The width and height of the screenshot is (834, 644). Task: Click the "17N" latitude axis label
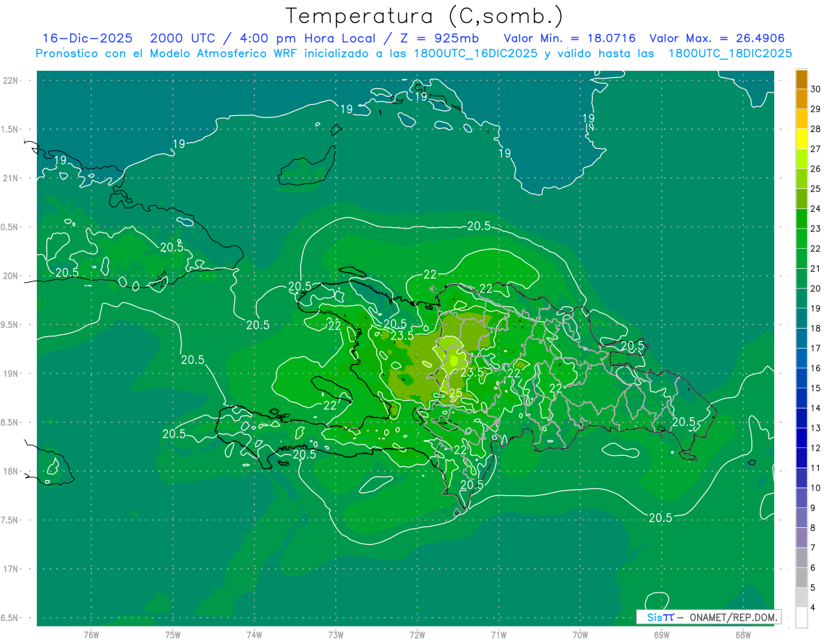pos(10,569)
